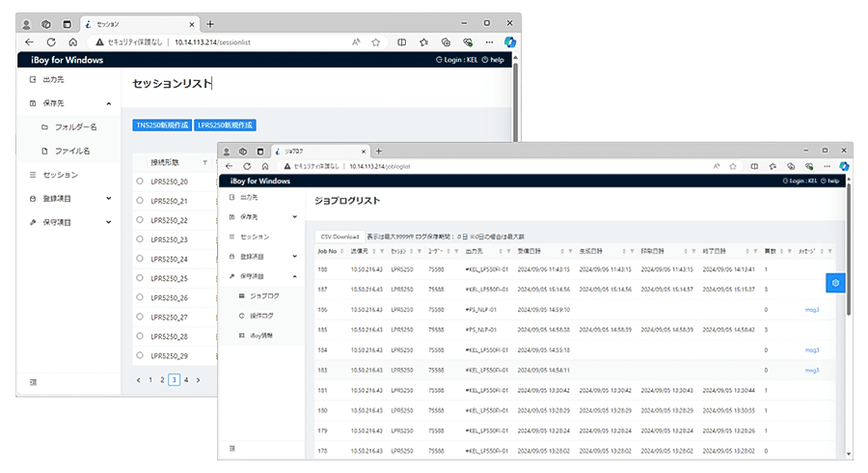Viewport: 868px width, 473px height.
Task: Open 操作ログ in job log sidebar
Action: [x=263, y=316]
